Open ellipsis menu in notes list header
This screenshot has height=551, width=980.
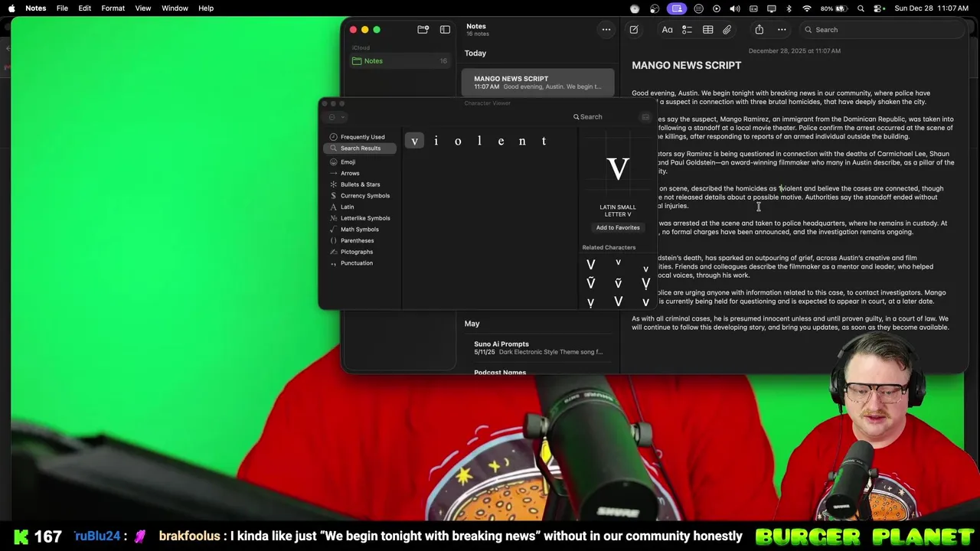(606, 30)
